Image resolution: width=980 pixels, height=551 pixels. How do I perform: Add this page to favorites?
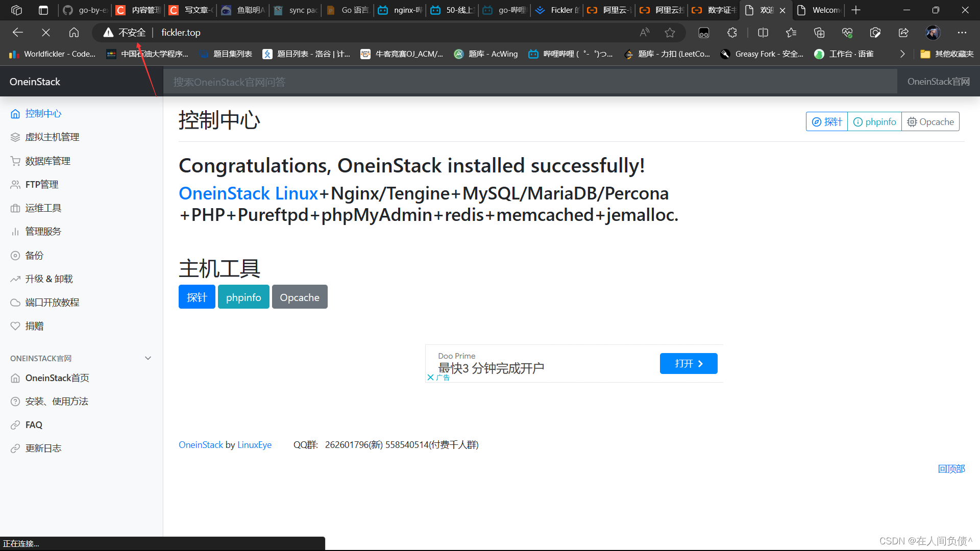pos(670,33)
